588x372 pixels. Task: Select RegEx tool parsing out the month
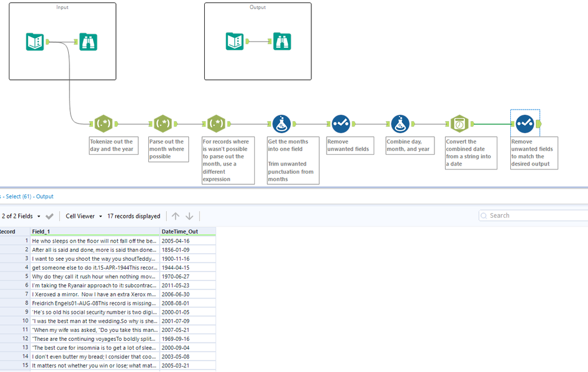point(163,124)
